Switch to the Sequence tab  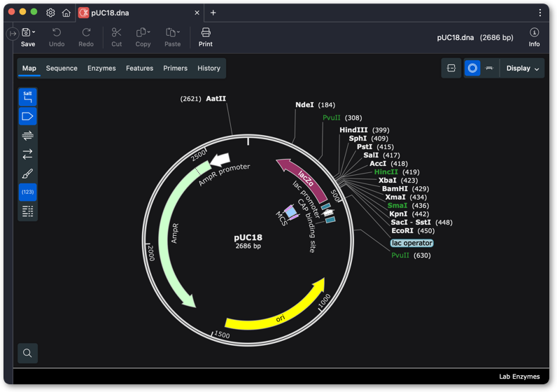pyautogui.click(x=62, y=68)
